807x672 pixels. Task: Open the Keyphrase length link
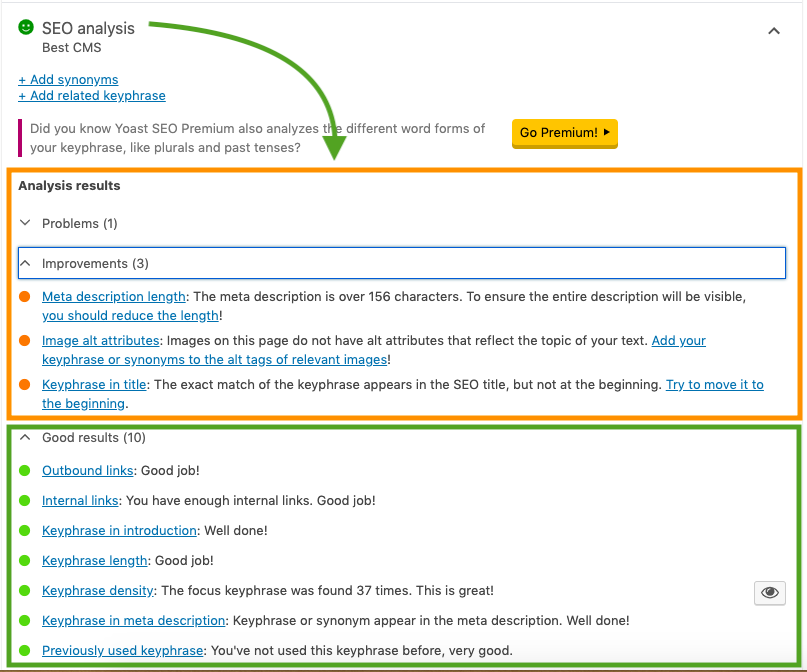[95, 560]
